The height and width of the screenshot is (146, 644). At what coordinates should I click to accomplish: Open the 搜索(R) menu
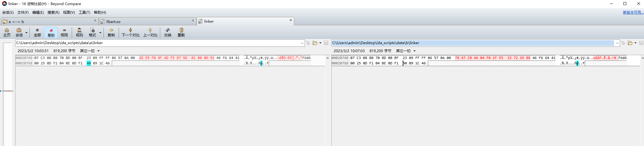point(53,13)
